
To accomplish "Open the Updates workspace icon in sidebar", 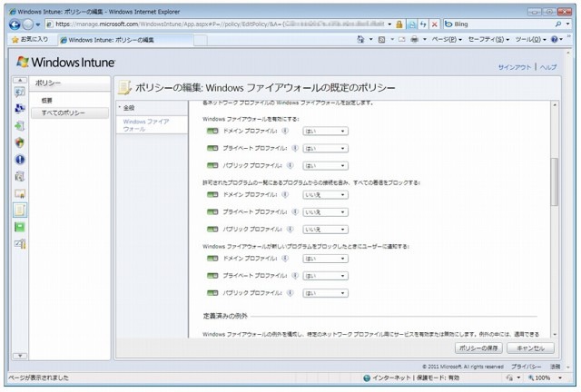I will pyautogui.click(x=20, y=125).
